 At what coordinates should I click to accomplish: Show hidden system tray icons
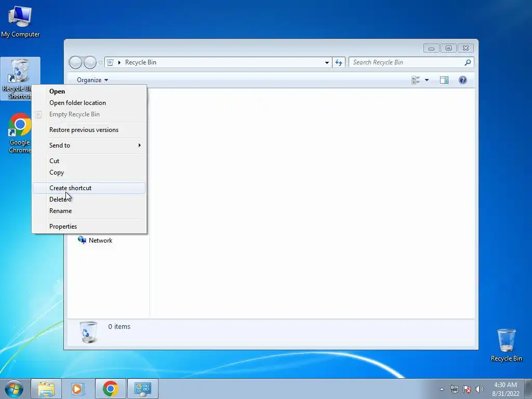point(442,389)
